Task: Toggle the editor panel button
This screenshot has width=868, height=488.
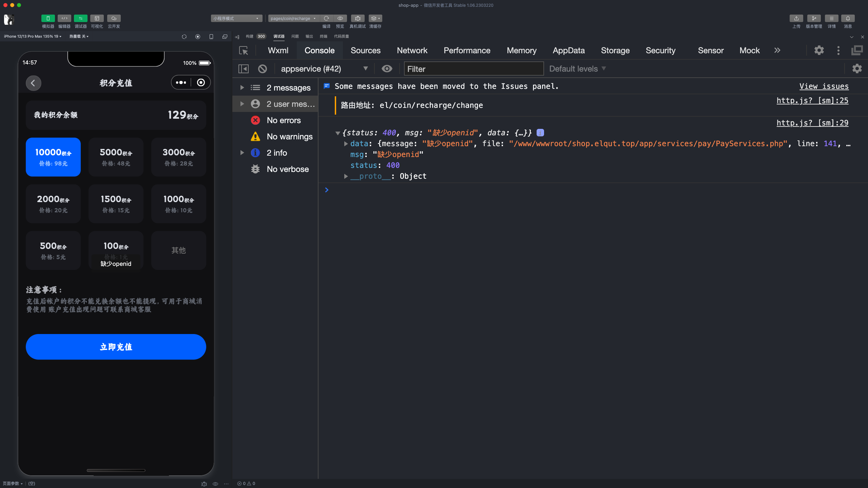Action: (64, 18)
